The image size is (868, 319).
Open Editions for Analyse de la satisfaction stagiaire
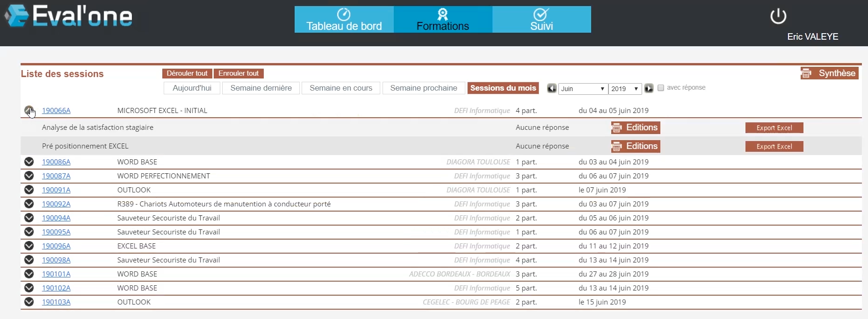(636, 128)
